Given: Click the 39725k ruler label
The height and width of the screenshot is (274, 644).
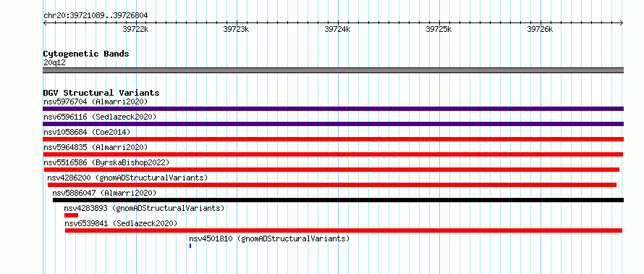Looking at the screenshot, I should tap(439, 29).
